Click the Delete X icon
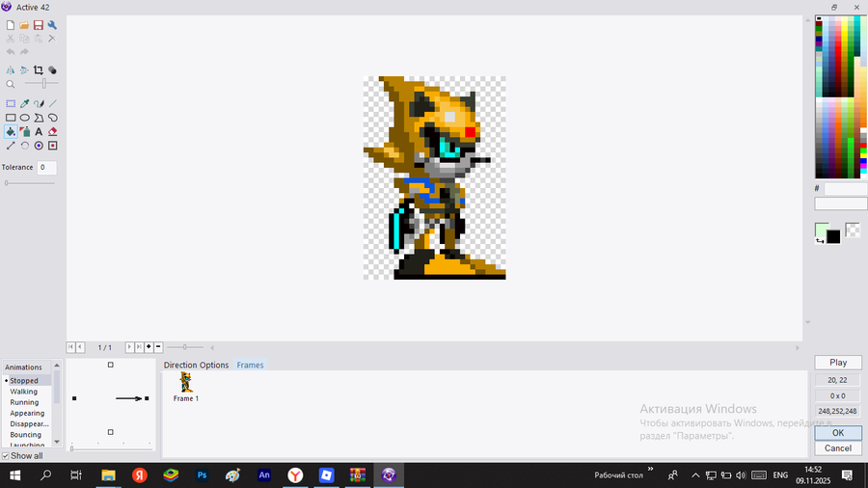 [x=52, y=39]
